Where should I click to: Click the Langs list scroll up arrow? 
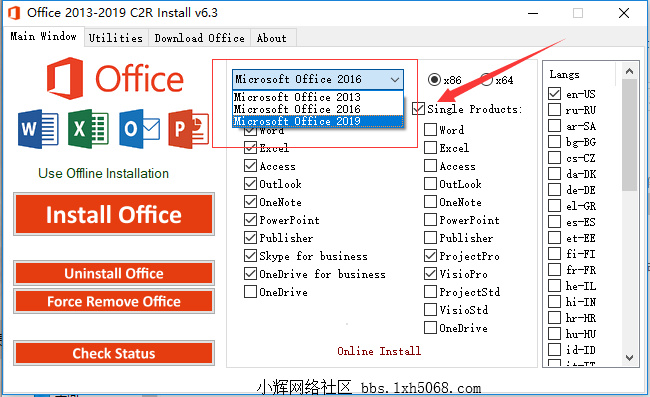click(x=629, y=71)
